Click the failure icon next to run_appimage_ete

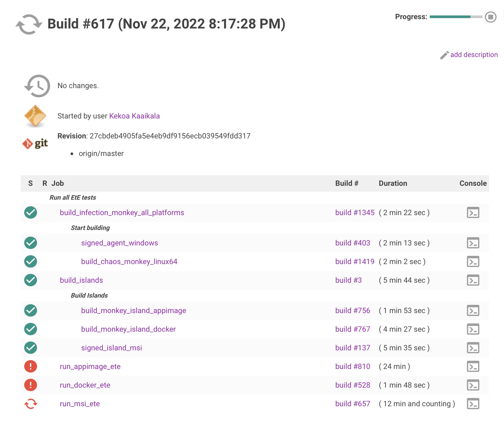click(30, 366)
